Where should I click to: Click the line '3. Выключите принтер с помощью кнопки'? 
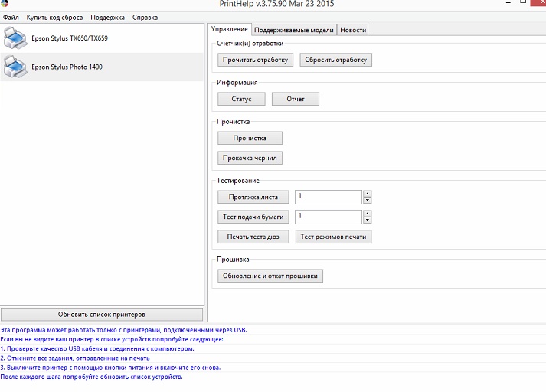[110, 367]
